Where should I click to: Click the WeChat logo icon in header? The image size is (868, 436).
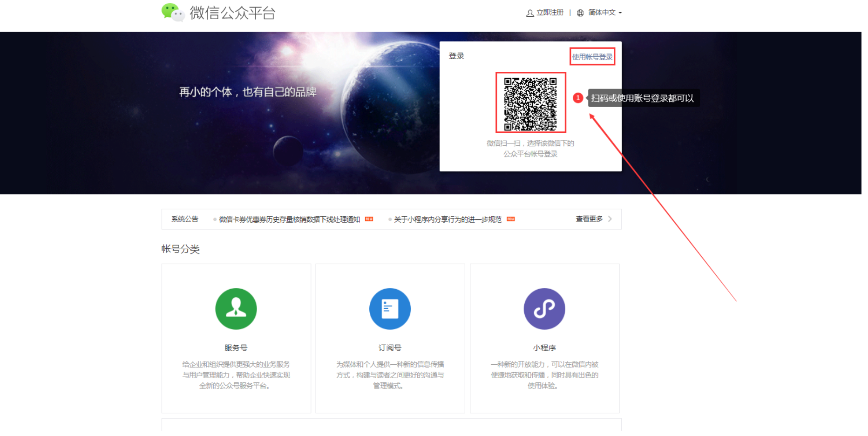tap(174, 13)
